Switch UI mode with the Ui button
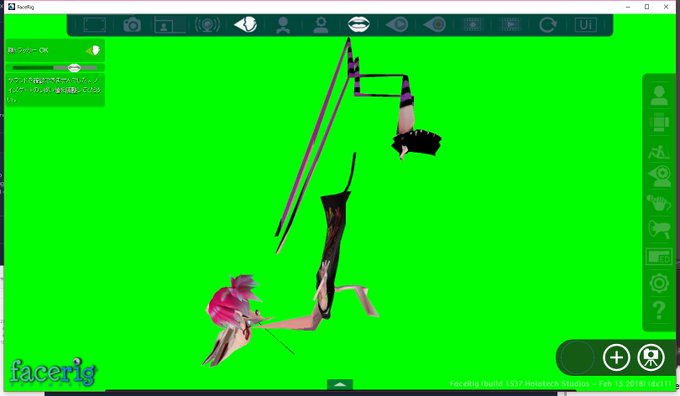Screen dimensions: 680x396 pos(585,25)
